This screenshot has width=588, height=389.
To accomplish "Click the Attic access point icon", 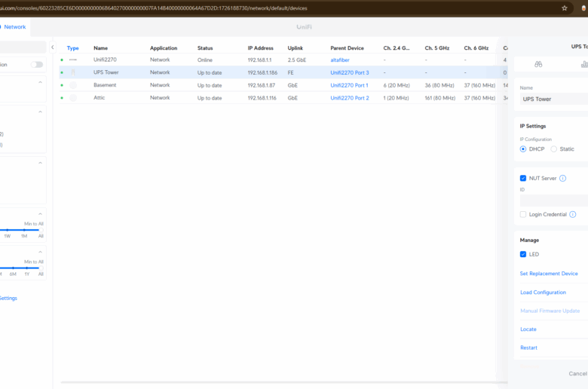I will [x=73, y=98].
